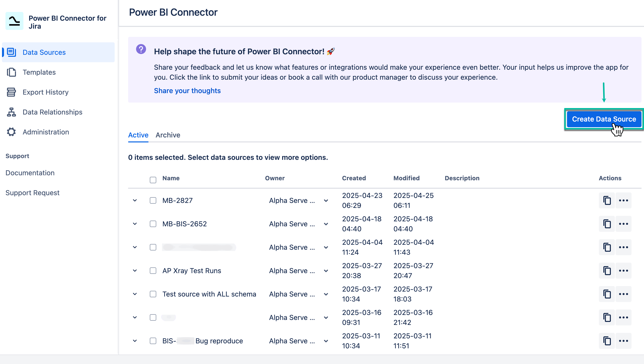The width and height of the screenshot is (644, 364).
Task: Open Export History via its sidebar icon
Action: click(x=11, y=92)
